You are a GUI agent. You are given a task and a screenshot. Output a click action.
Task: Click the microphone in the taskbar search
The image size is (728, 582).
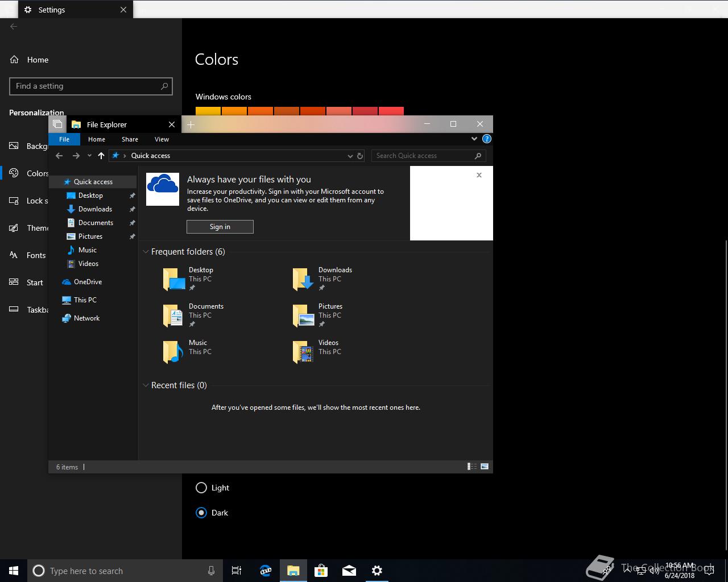211,571
